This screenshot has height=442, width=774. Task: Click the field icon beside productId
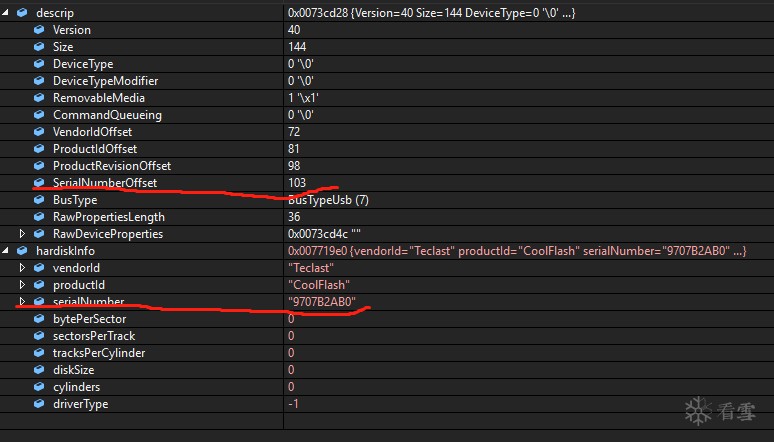pos(39,284)
